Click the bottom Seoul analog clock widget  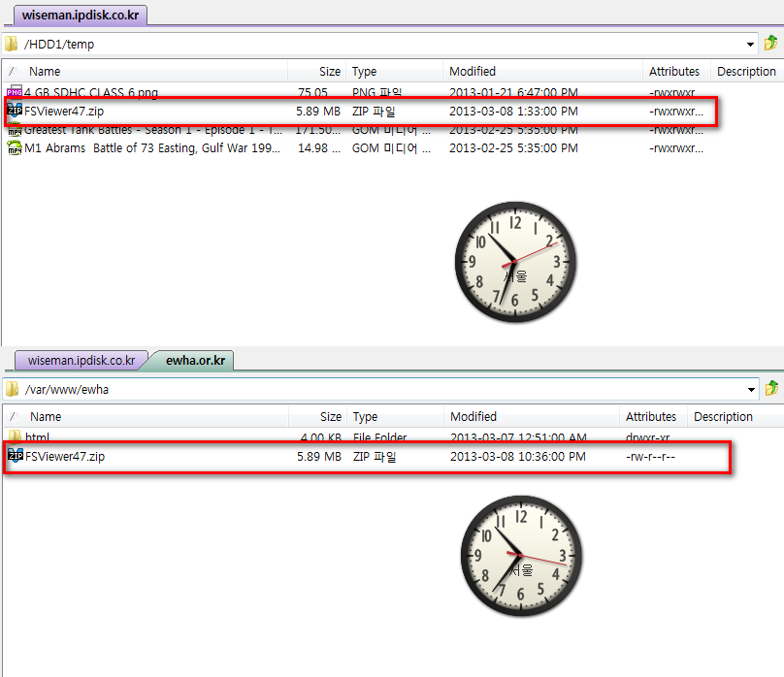[521, 556]
